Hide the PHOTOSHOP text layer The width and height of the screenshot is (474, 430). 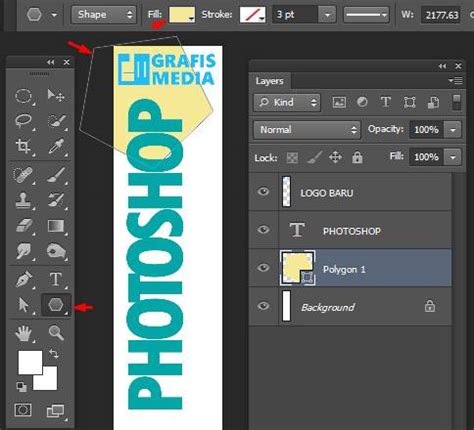[263, 230]
